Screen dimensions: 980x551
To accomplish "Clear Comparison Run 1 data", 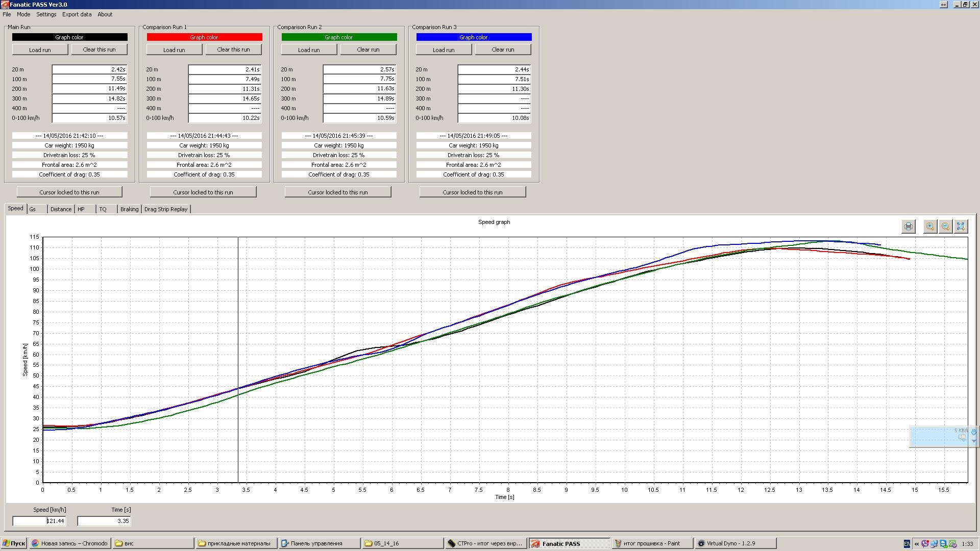I will pyautogui.click(x=234, y=49).
